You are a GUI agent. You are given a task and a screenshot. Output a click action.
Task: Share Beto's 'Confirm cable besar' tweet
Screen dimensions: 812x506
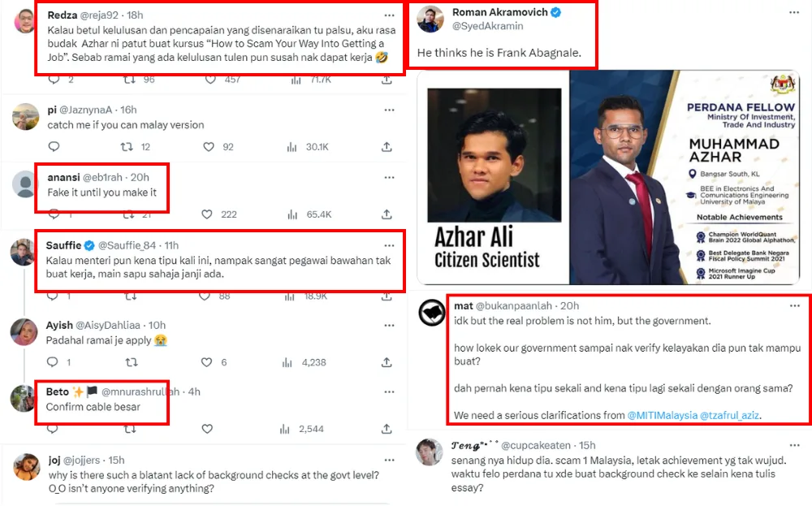[x=387, y=429]
